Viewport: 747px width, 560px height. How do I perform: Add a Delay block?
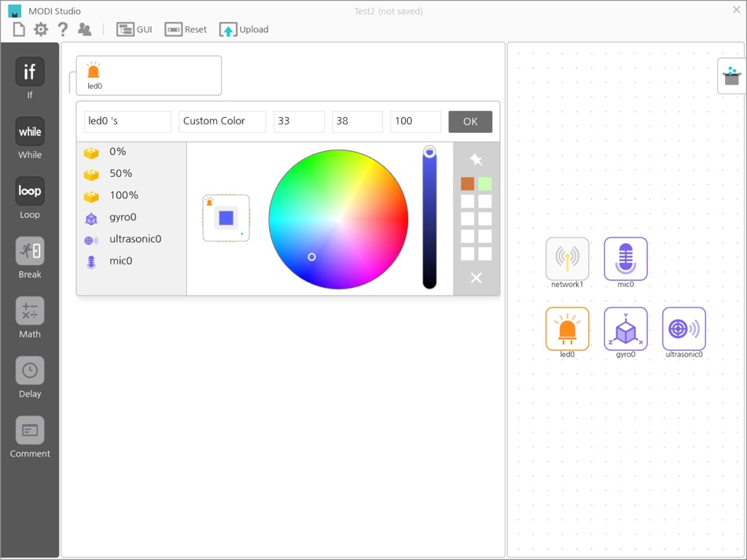click(x=30, y=370)
